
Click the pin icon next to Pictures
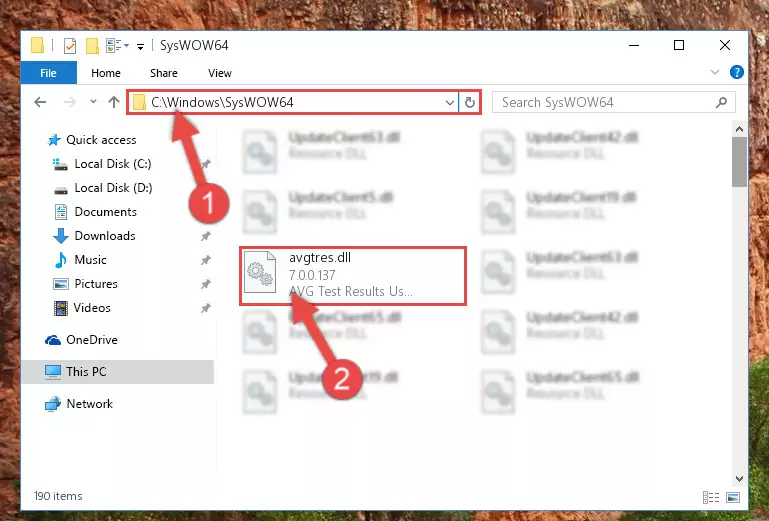[205, 285]
